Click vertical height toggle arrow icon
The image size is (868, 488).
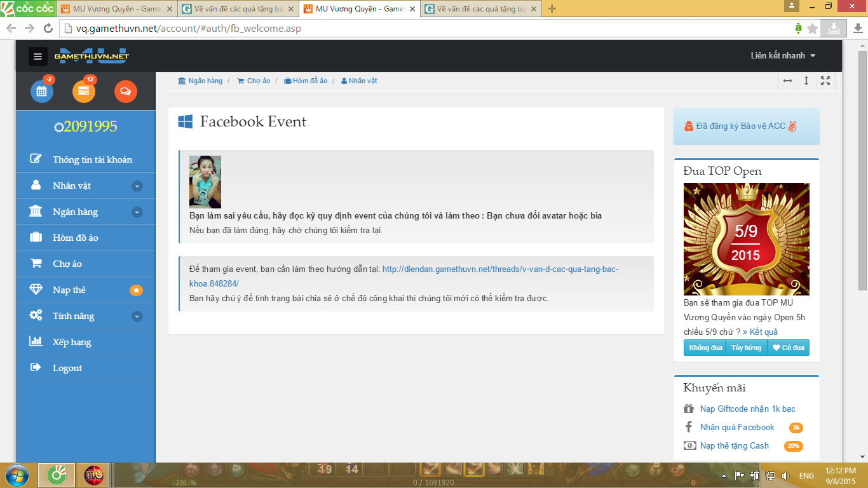806,81
